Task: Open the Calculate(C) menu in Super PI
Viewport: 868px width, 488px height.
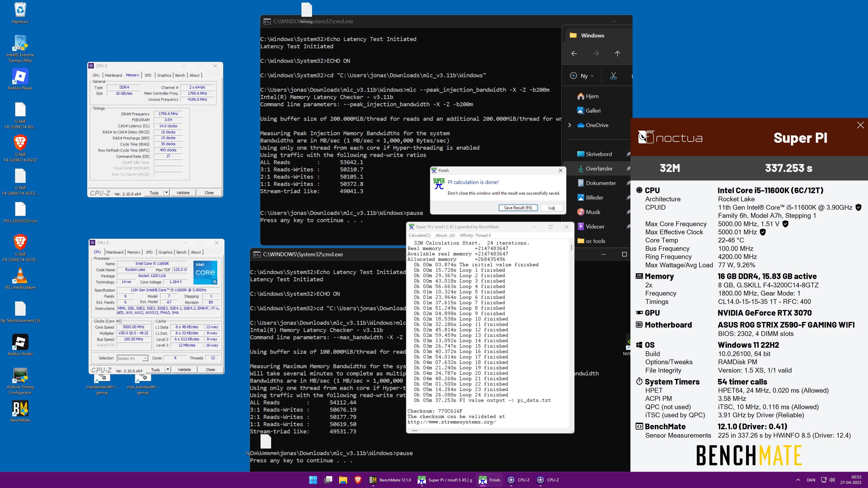Action: click(x=420, y=235)
